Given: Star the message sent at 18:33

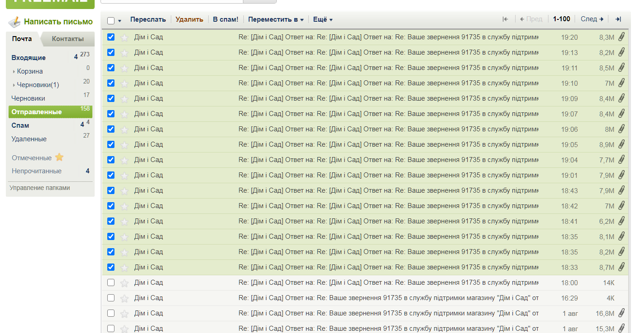Looking at the screenshot, I should pyautogui.click(x=124, y=268).
